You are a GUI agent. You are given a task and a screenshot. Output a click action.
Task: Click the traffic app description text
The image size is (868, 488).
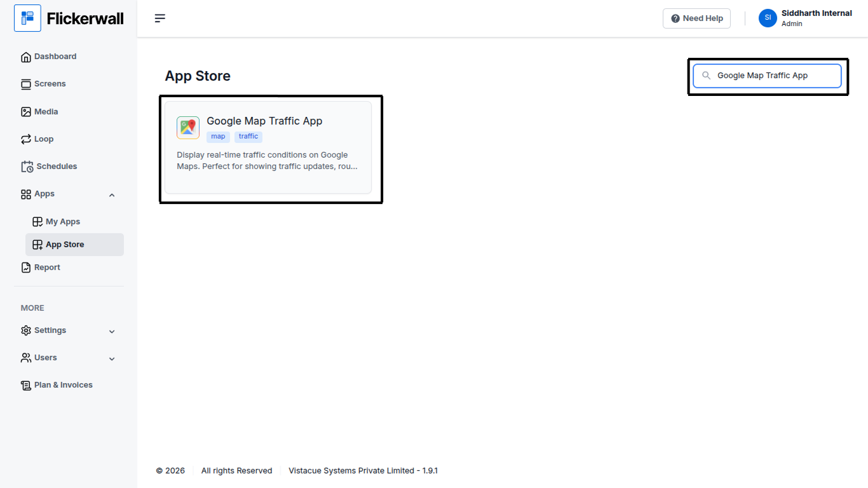click(267, 161)
